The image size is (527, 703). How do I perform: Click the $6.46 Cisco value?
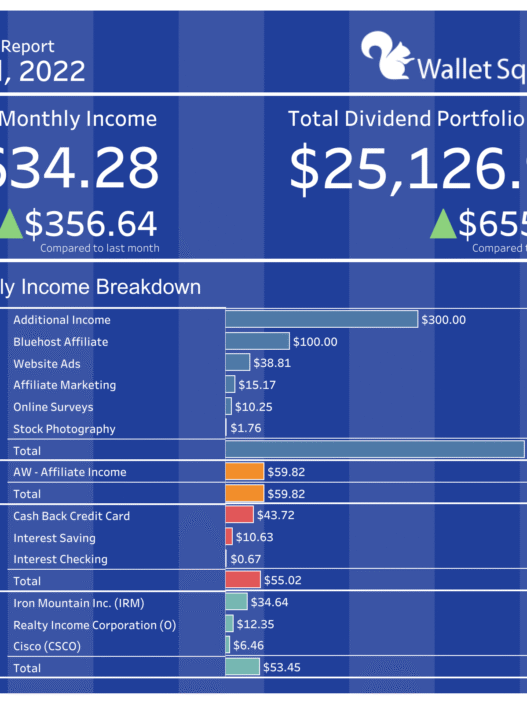click(x=248, y=646)
